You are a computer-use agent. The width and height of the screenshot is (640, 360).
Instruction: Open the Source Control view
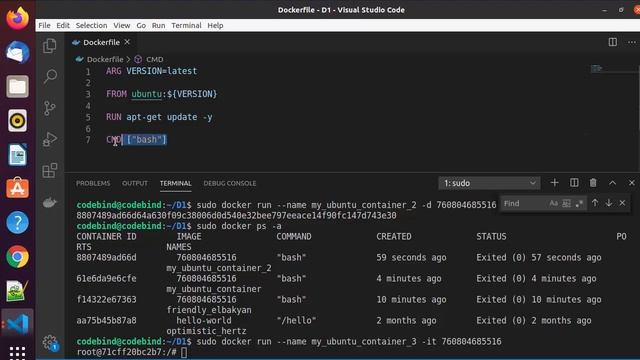pos(50,108)
